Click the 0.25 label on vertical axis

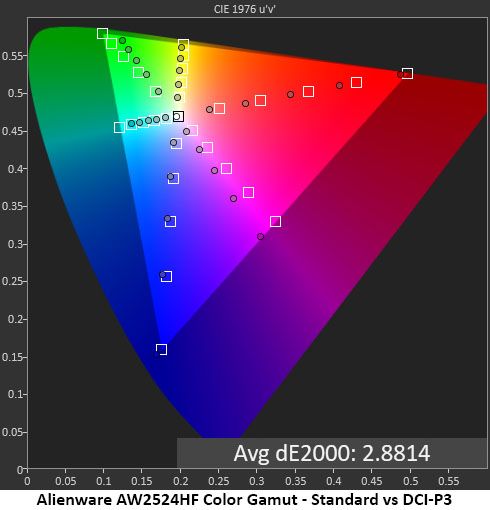click(12, 281)
